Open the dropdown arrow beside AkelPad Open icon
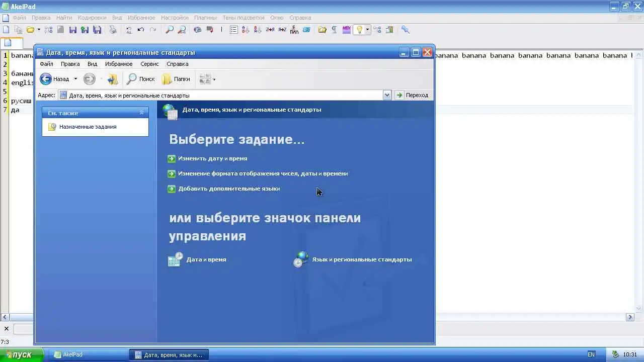This screenshot has width=644, height=362. pos(39,30)
